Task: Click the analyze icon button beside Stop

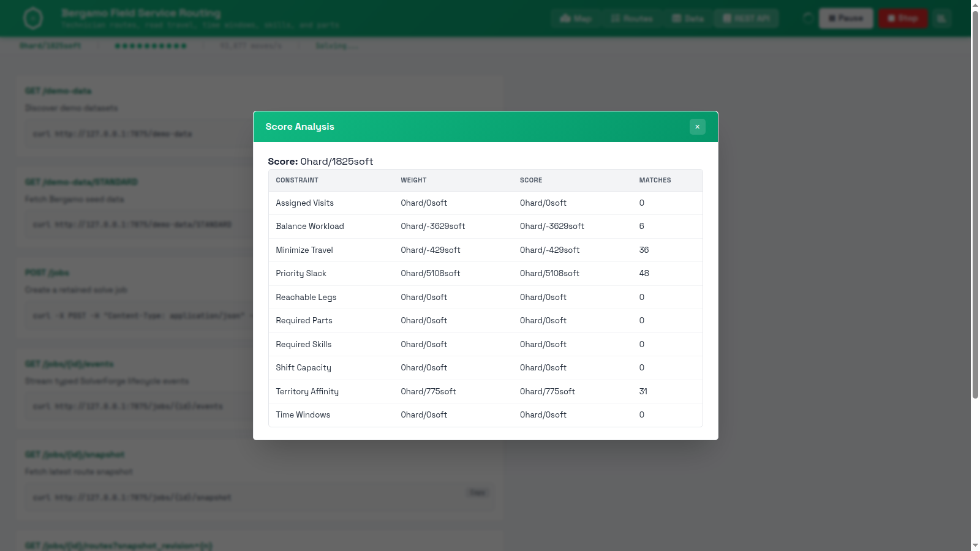Action: point(941,18)
